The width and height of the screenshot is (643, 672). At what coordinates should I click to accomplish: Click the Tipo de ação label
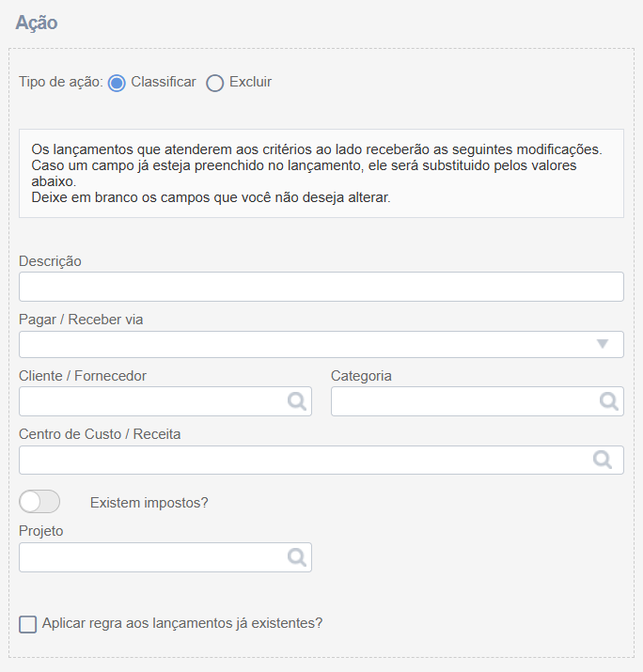(61, 82)
